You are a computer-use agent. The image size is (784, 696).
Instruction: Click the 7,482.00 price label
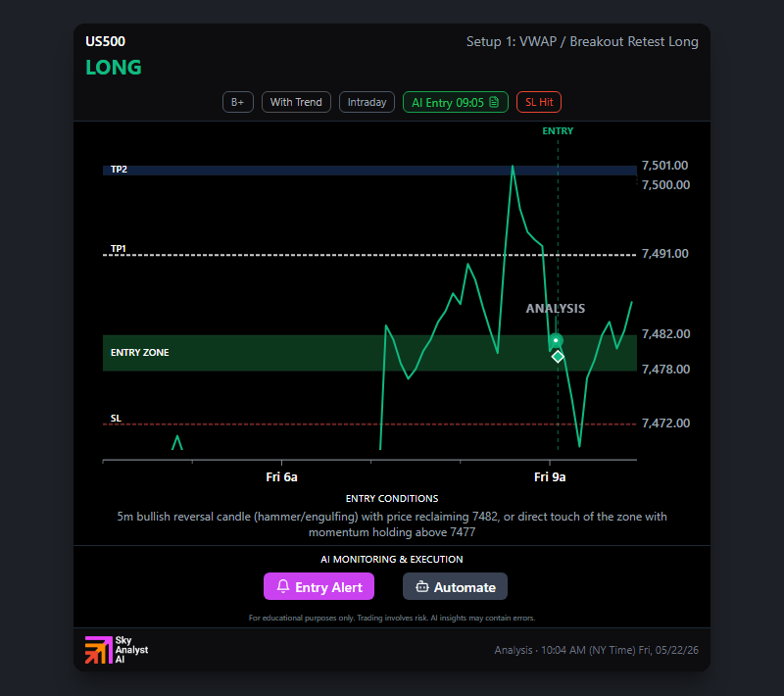click(666, 333)
